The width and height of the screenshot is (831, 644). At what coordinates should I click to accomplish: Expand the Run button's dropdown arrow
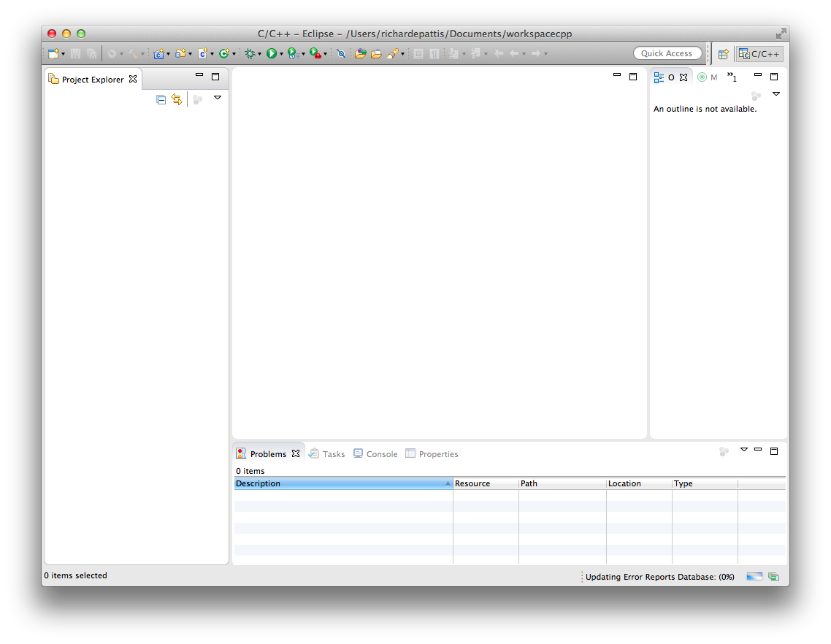click(x=281, y=53)
